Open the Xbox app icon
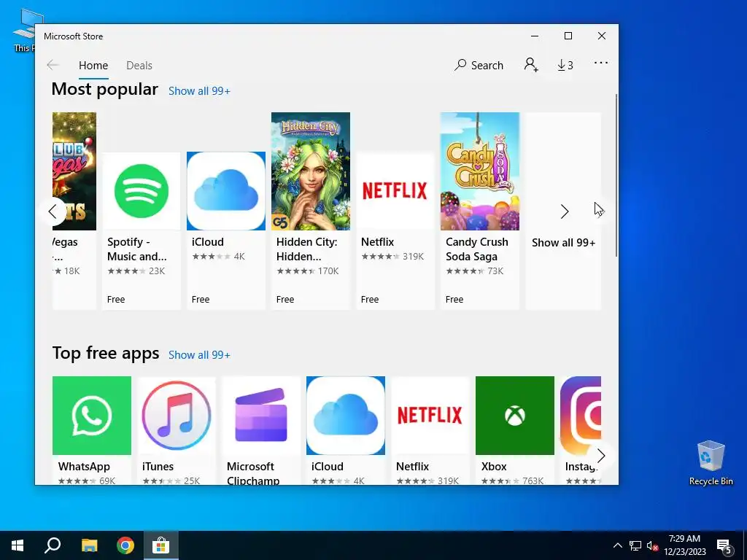This screenshot has height=560, width=747. pyautogui.click(x=514, y=415)
